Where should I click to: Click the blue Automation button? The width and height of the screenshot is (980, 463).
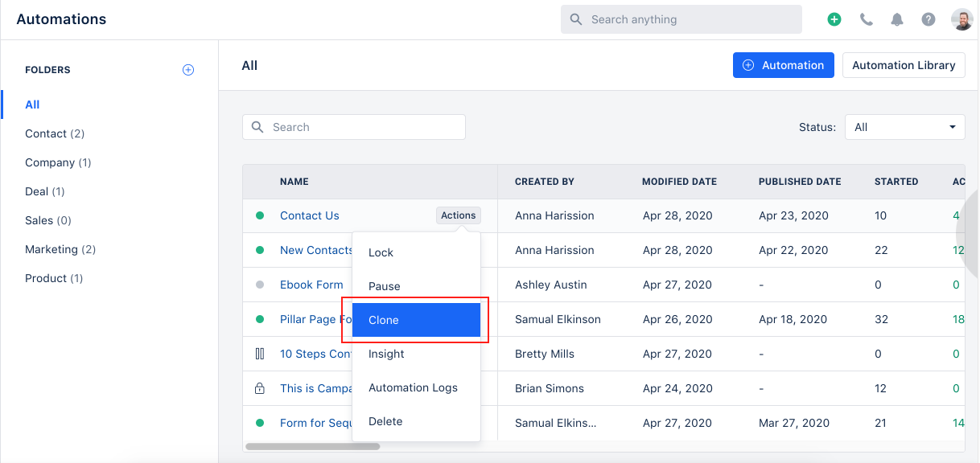pyautogui.click(x=784, y=65)
